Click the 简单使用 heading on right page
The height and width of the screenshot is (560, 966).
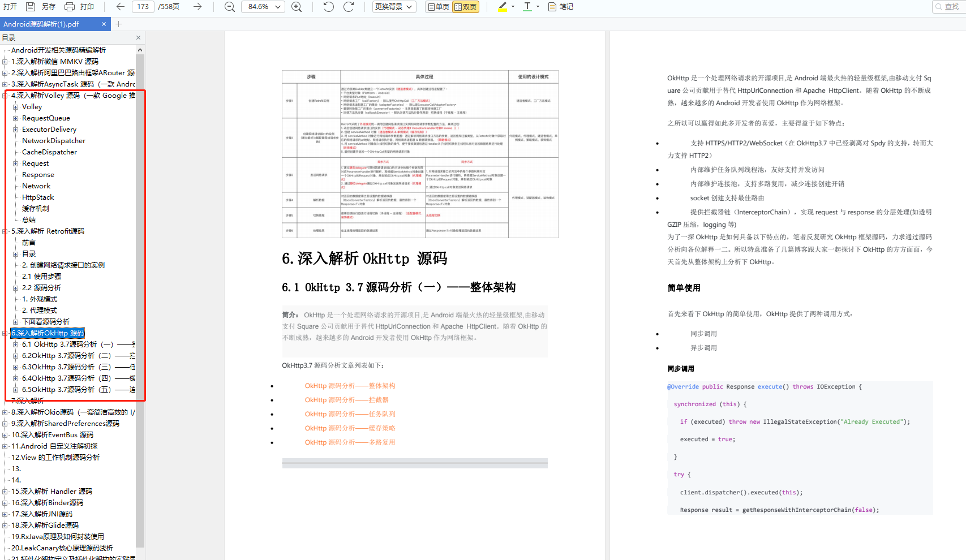click(x=684, y=288)
